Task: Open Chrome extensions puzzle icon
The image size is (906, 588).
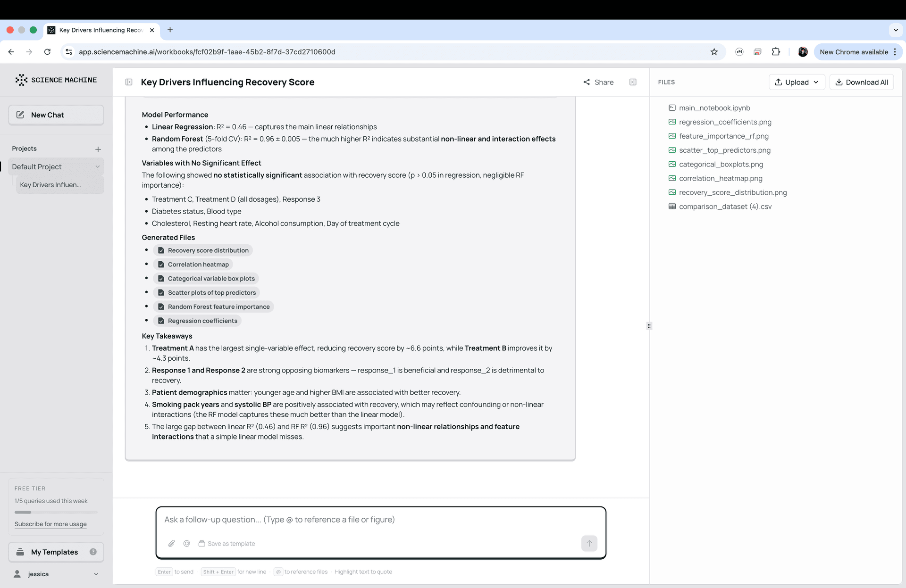Action: 776,52
